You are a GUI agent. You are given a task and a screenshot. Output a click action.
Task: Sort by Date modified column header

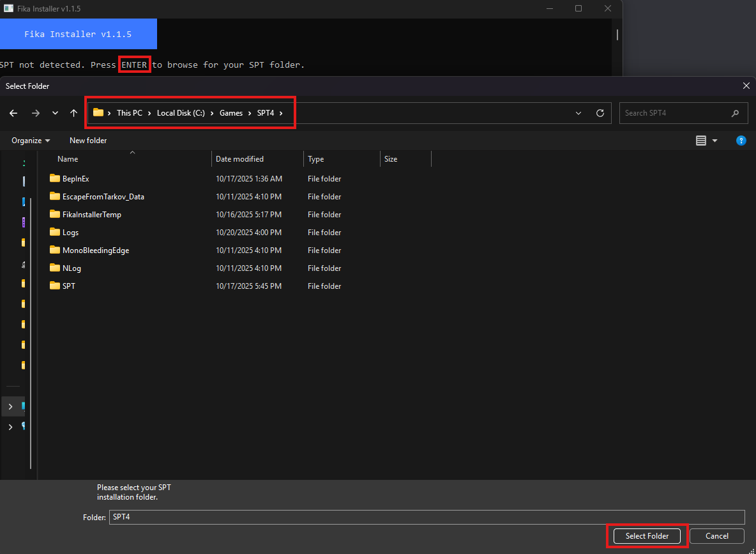[239, 159]
